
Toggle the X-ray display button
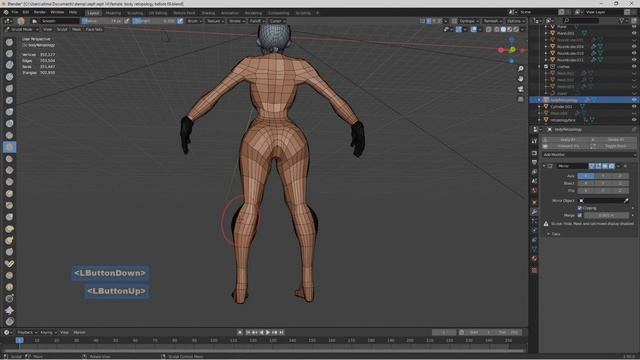(x=489, y=29)
